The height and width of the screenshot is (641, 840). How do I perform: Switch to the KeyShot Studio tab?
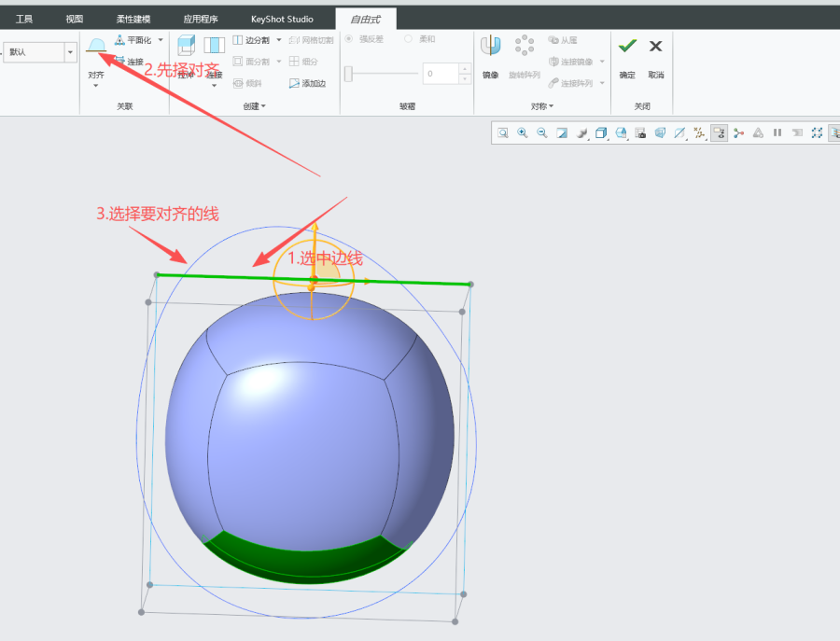(280, 19)
